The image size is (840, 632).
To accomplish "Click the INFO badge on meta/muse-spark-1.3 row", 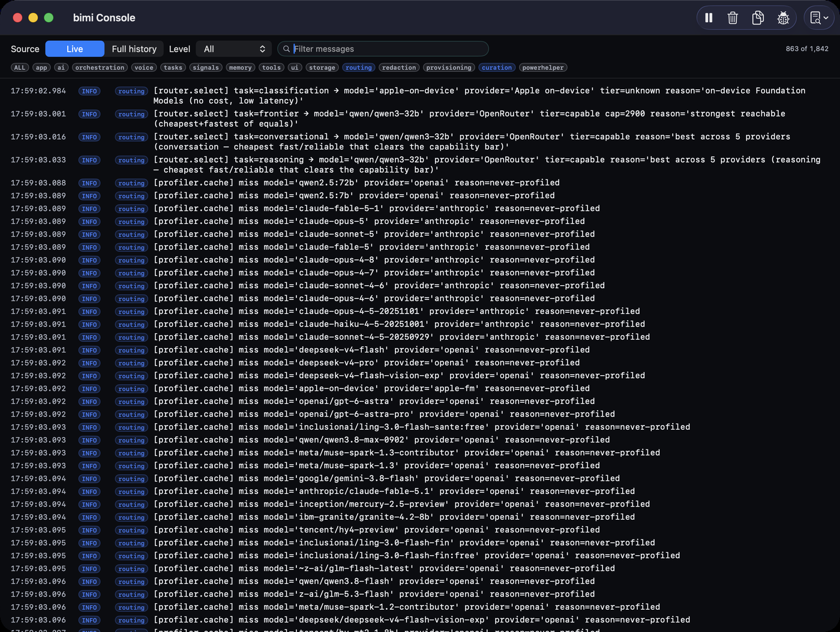I will tap(89, 466).
